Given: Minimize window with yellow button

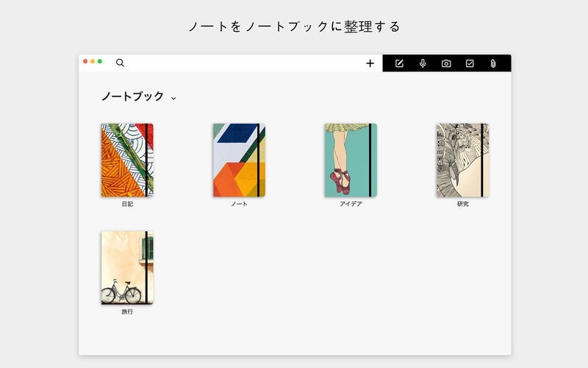Looking at the screenshot, I should [93, 61].
